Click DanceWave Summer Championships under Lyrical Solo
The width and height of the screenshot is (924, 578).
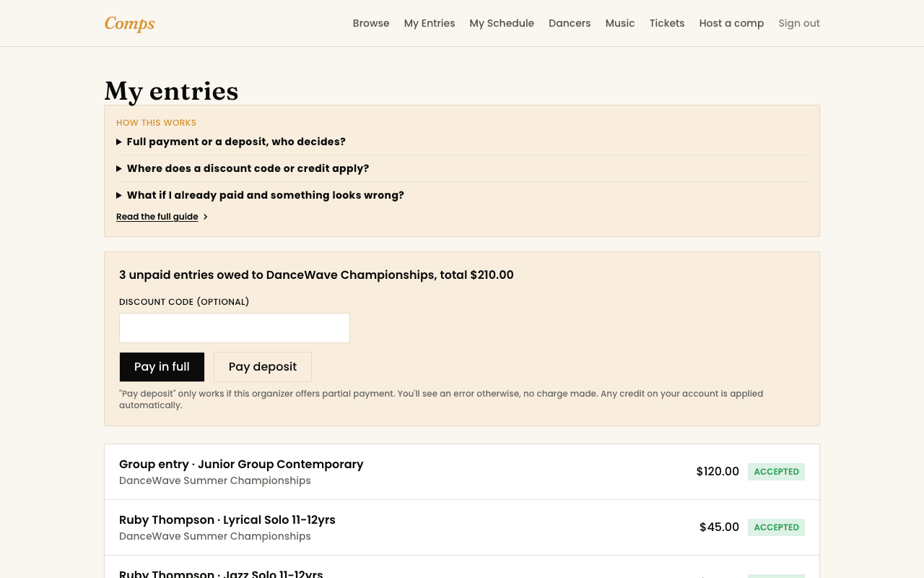[215, 536]
